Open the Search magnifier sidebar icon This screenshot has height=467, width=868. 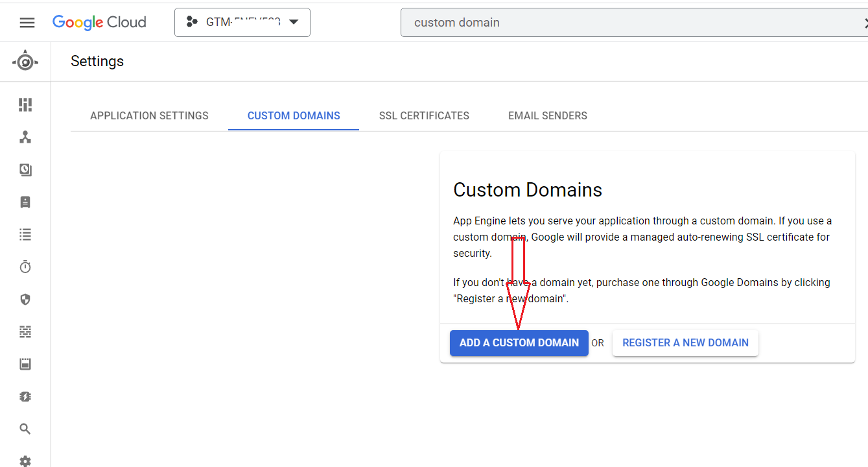coord(25,429)
